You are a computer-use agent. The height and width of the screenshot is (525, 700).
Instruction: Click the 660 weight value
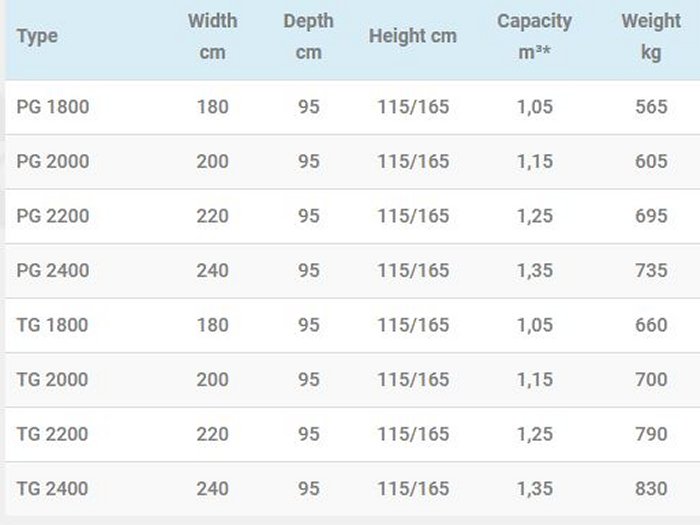pyautogui.click(x=651, y=325)
